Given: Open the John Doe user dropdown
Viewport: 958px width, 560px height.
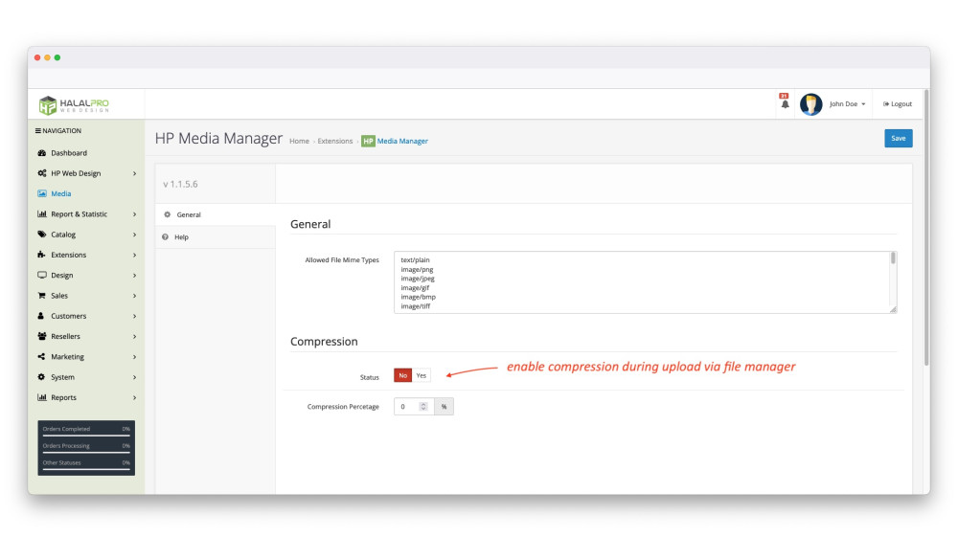Looking at the screenshot, I should click(x=847, y=104).
